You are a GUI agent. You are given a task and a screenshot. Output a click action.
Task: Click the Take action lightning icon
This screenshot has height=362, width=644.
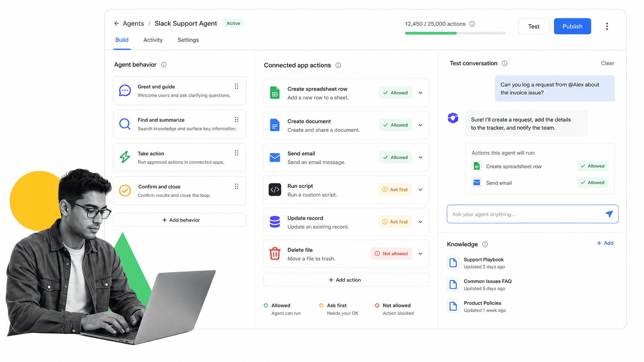125,157
